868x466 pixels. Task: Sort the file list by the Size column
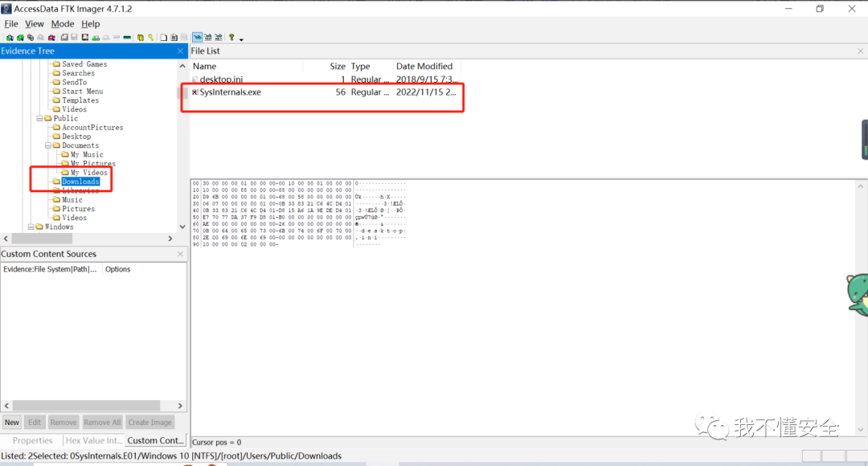325,67
